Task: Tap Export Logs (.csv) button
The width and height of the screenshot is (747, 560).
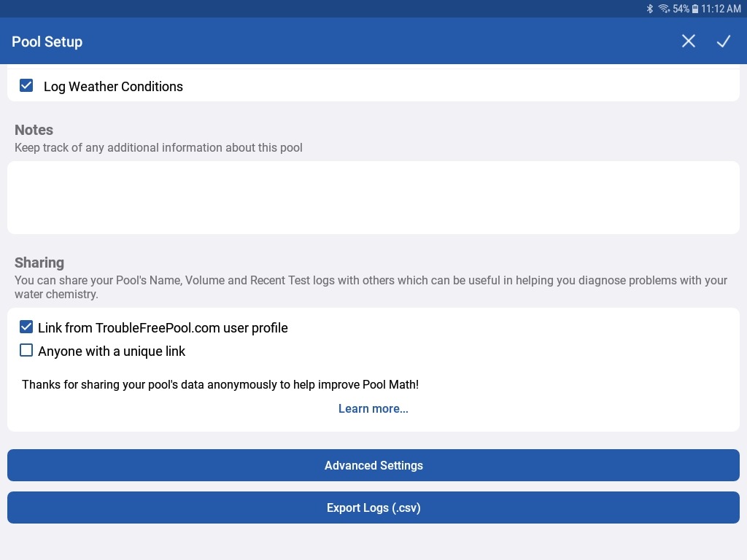Action: 373,507
